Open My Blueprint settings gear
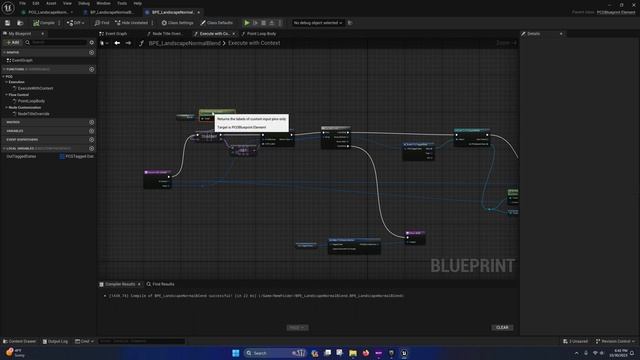Screen dimensions: 640x360 tap(91, 42)
